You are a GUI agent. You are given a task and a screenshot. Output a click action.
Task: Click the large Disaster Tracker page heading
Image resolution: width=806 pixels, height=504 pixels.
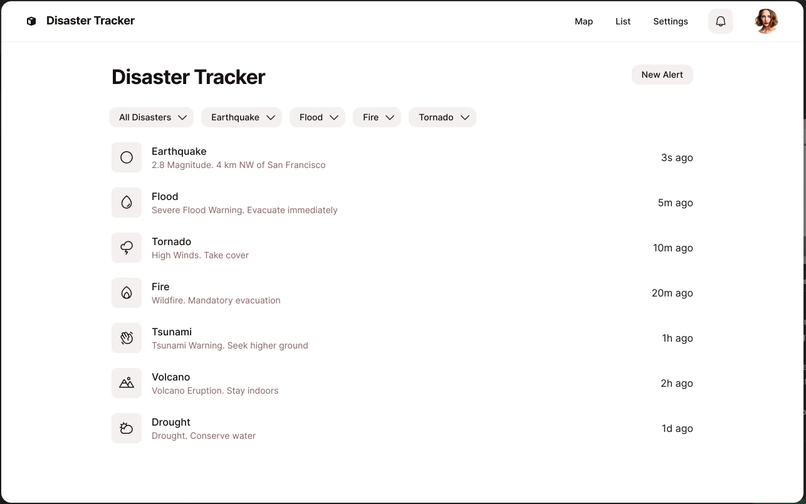click(189, 77)
